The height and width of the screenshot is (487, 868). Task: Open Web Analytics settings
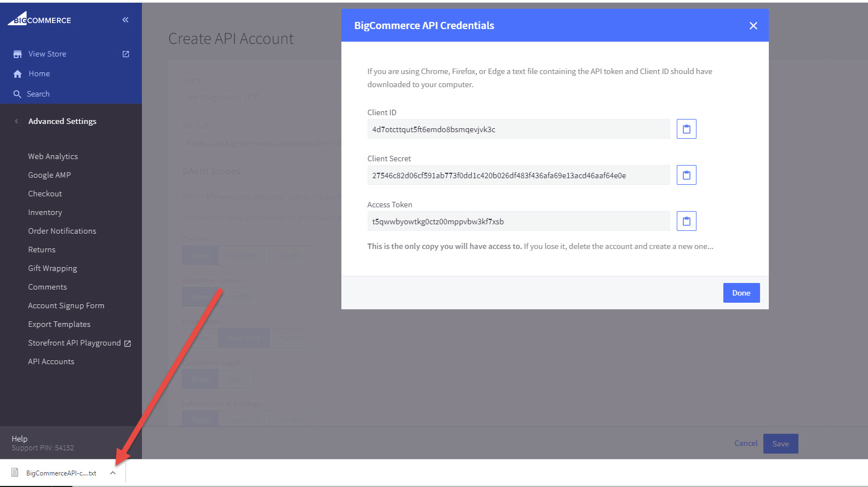pos(53,156)
